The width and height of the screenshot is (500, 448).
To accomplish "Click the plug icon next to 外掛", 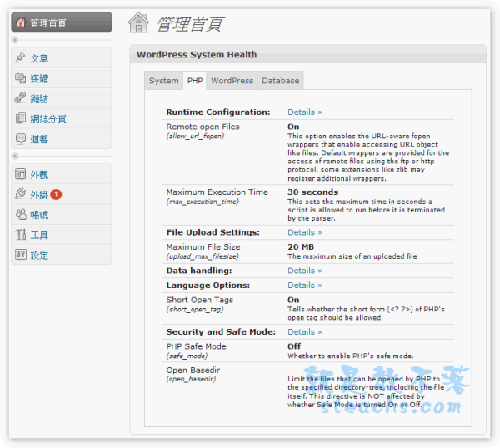I will click(x=20, y=194).
